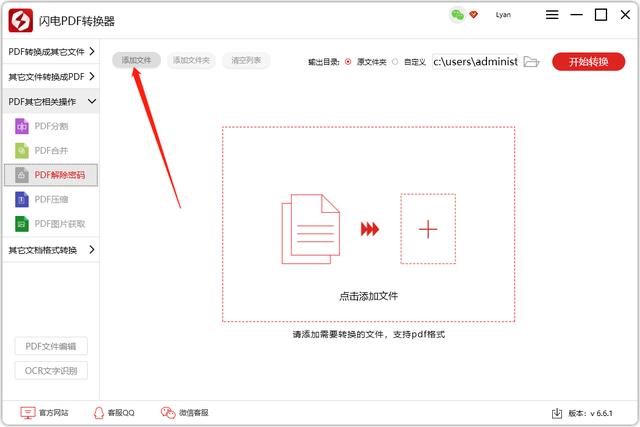The height and width of the screenshot is (427, 640).
Task: Choose PDF解除密码 item label
Action: [x=60, y=175]
